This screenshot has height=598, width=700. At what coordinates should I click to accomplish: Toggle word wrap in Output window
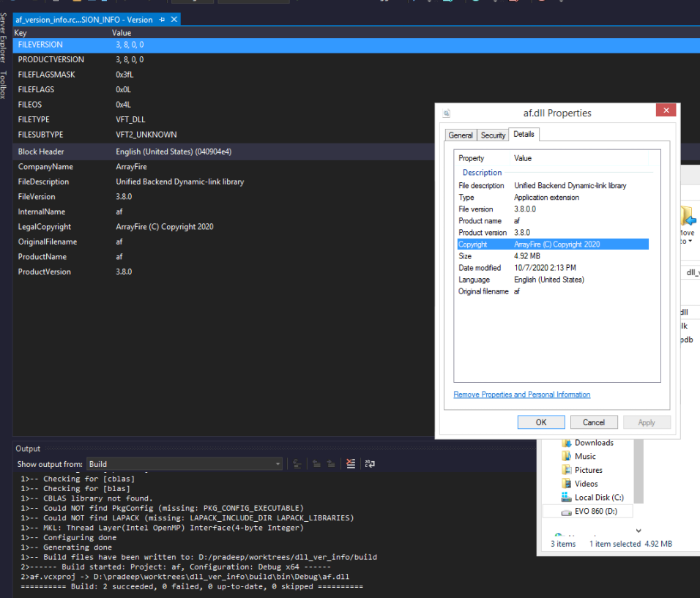point(370,464)
